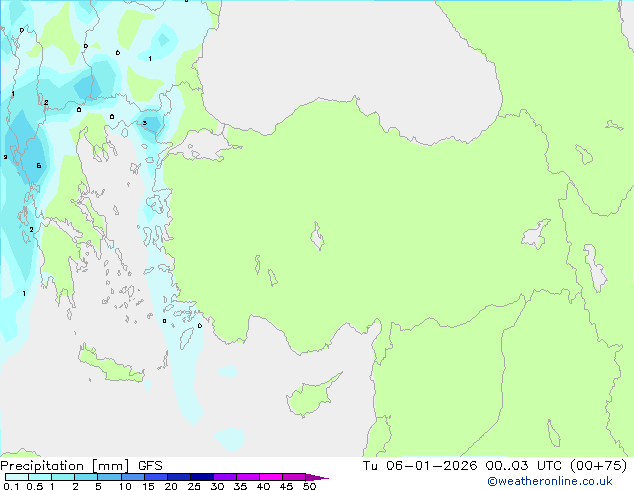Click the '45' legend scale label
The height and width of the screenshot is (490, 634).
point(286,486)
